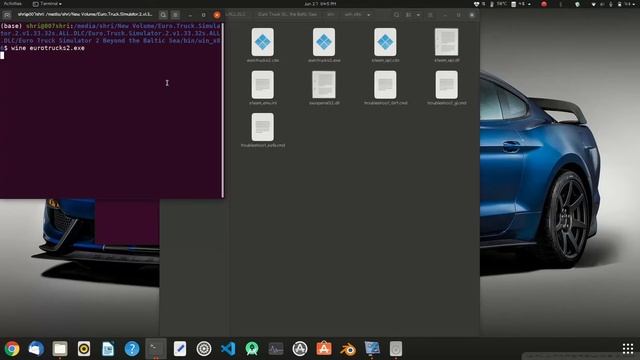Open Activities overview

[12, 4]
